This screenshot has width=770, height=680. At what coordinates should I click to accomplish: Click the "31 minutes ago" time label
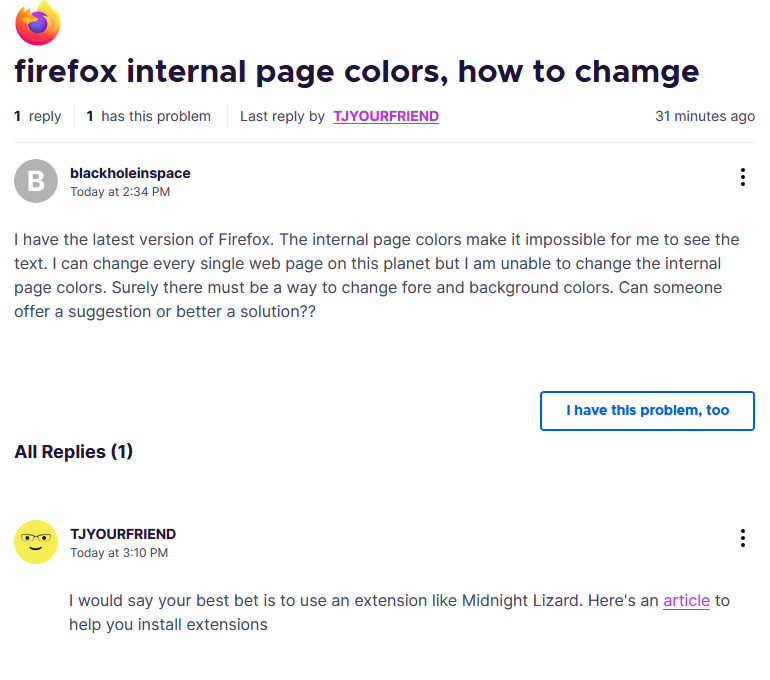pyautogui.click(x=705, y=116)
